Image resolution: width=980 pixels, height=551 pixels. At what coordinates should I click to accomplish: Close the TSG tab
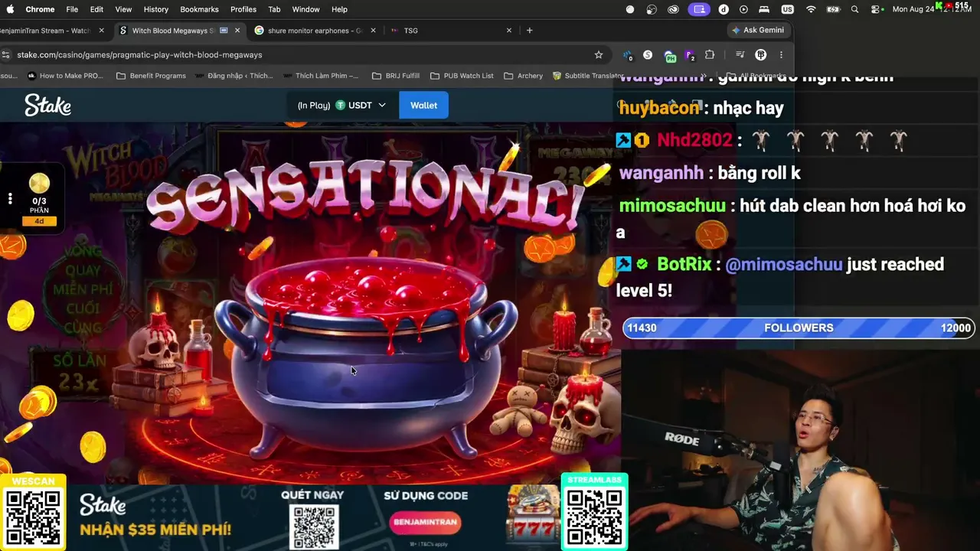coord(509,31)
